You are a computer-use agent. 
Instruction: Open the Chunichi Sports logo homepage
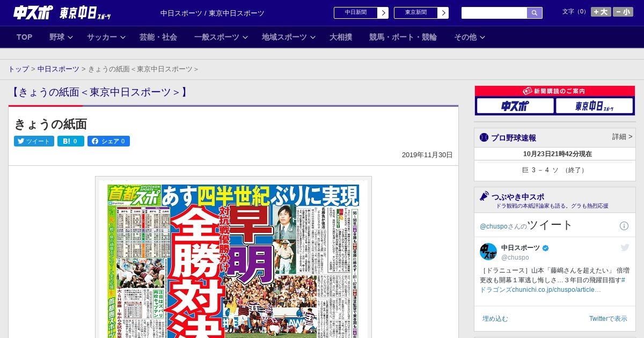33,12
